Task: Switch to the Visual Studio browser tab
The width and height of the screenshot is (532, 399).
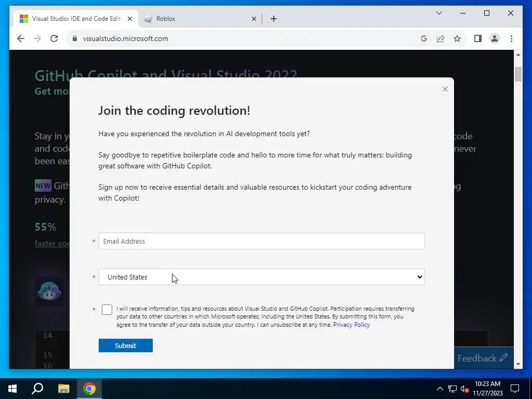Action: pyautogui.click(x=76, y=19)
